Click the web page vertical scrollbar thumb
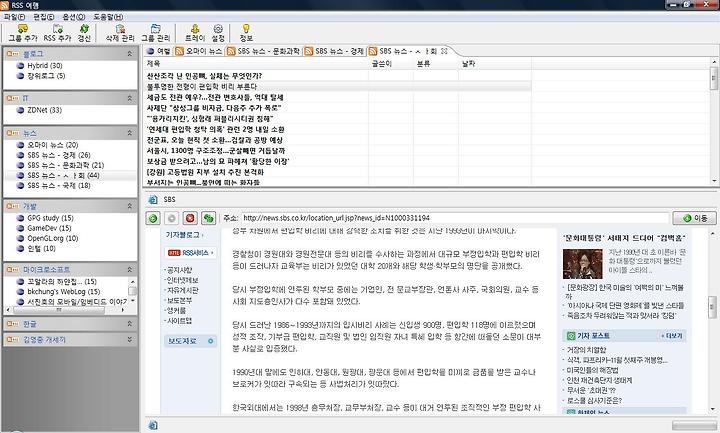 [712, 308]
